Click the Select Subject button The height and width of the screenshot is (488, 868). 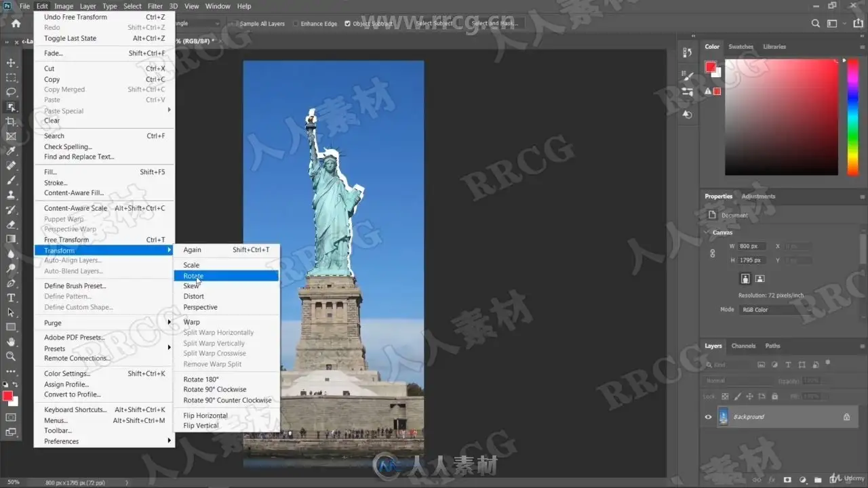tap(435, 23)
